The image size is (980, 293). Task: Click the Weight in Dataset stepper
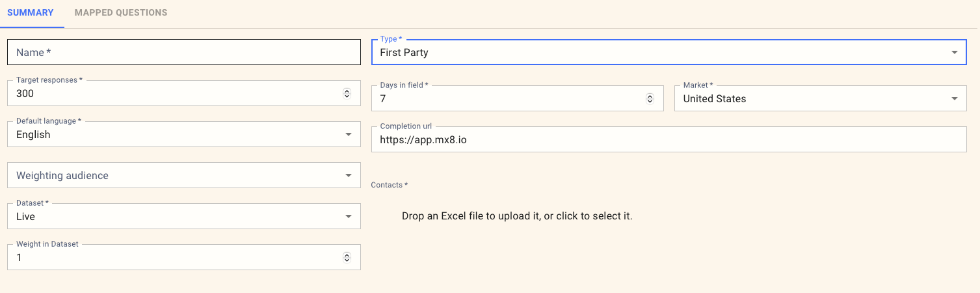pyautogui.click(x=347, y=258)
